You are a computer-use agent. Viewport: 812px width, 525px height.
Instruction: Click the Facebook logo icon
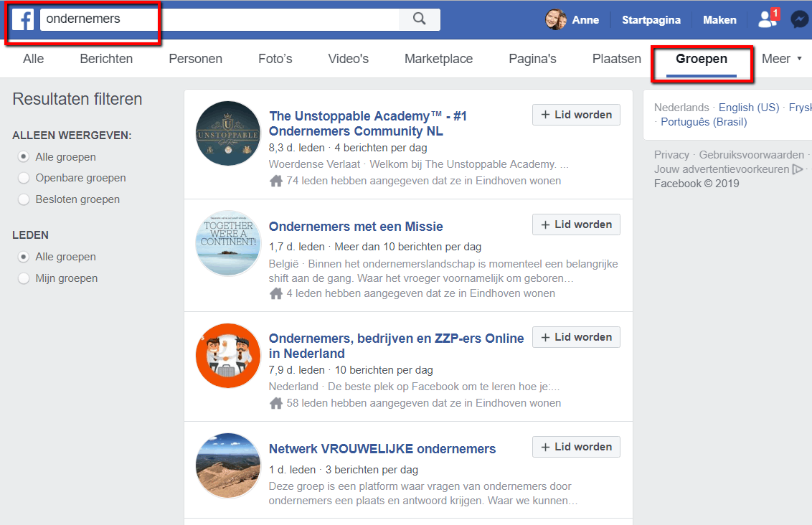point(23,19)
